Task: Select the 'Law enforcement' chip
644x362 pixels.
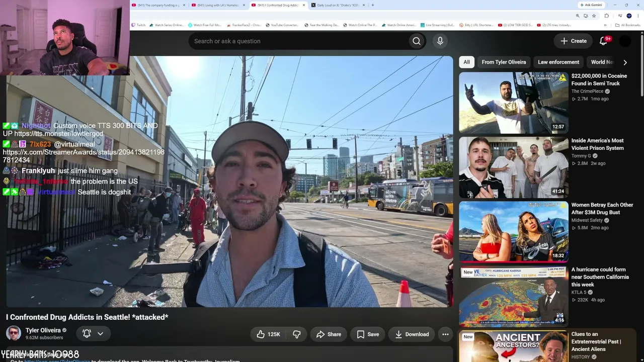Action: point(558,62)
